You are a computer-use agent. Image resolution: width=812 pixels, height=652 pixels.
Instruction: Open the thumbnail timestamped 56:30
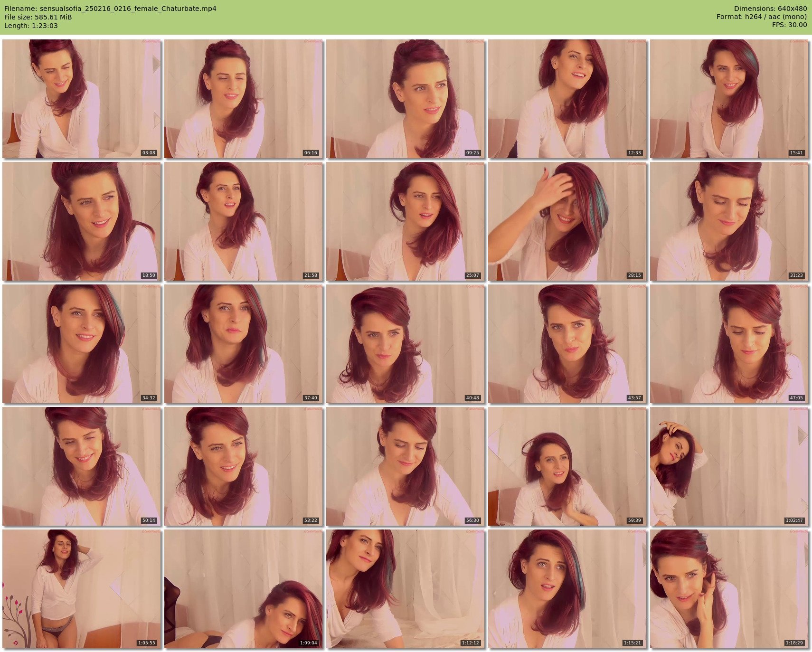click(406, 466)
